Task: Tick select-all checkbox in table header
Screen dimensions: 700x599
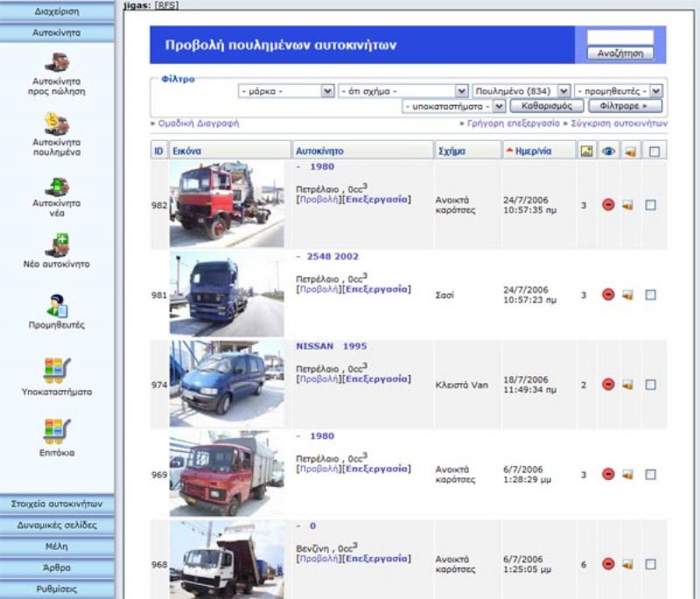Action: point(654,151)
